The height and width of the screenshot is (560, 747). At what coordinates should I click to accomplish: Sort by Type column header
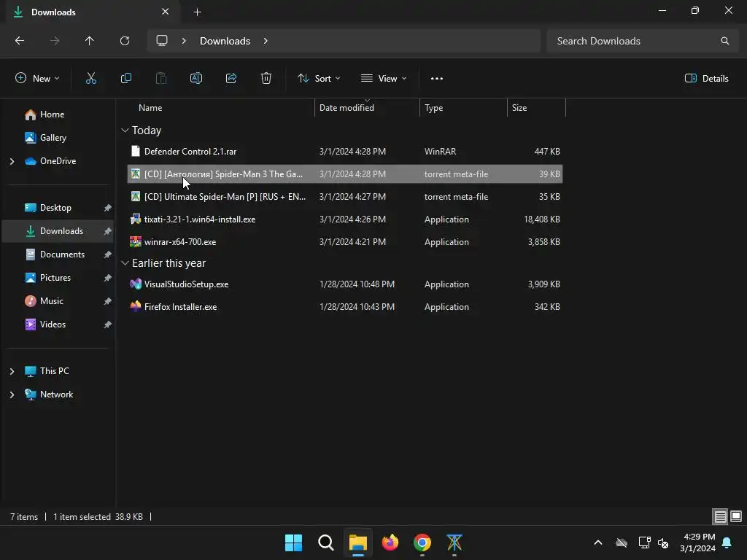click(x=463, y=108)
